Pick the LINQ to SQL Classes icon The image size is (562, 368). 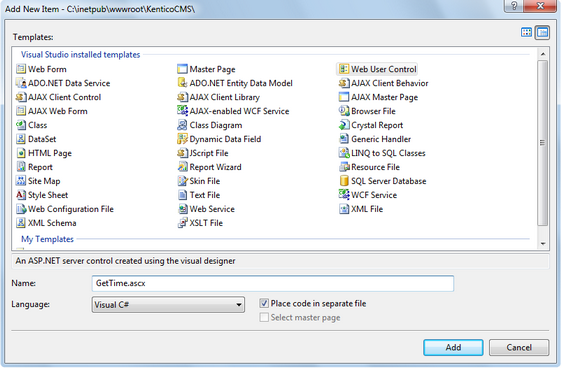click(344, 153)
